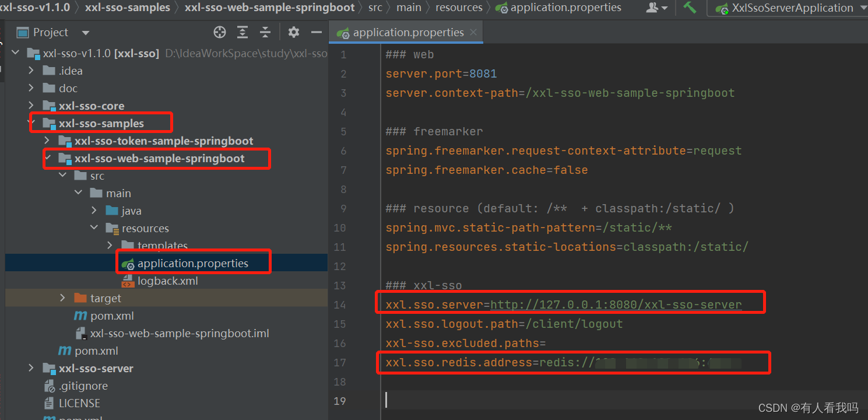Collapse the xxl-sso-v1.1.0 root project node
Screen dimensions: 868x420
click(x=16, y=53)
